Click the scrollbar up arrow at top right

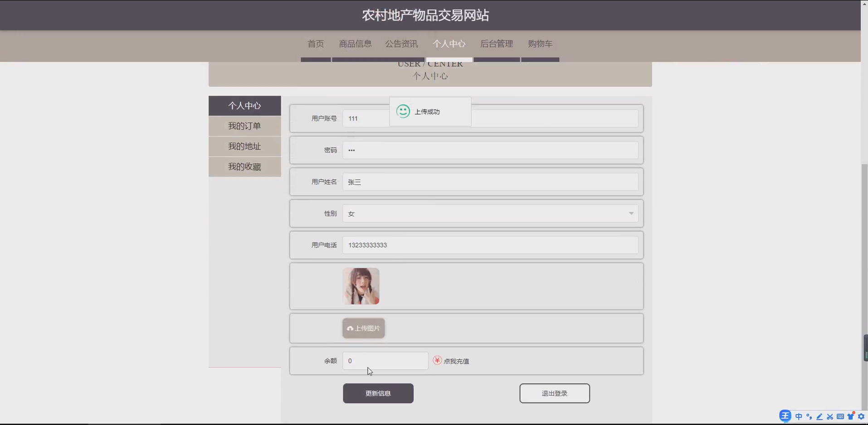tap(864, 3)
